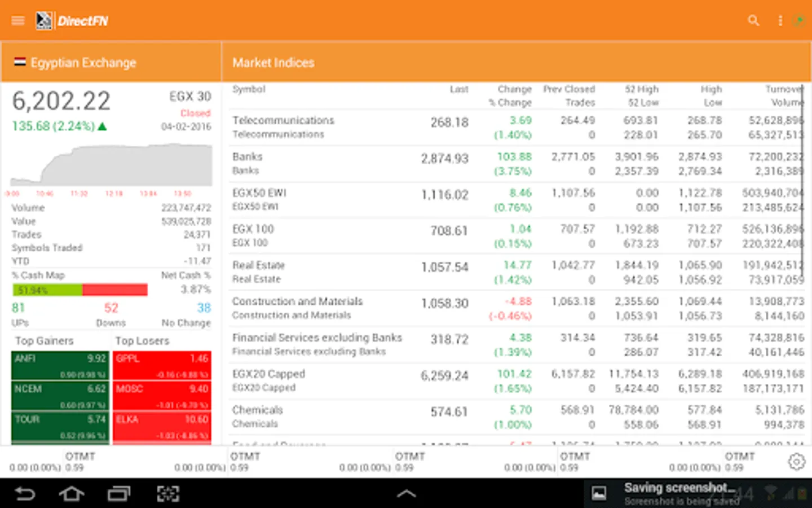Open the Banks index row
Image resolution: width=812 pixels, height=508 pixels.
[x=518, y=164]
